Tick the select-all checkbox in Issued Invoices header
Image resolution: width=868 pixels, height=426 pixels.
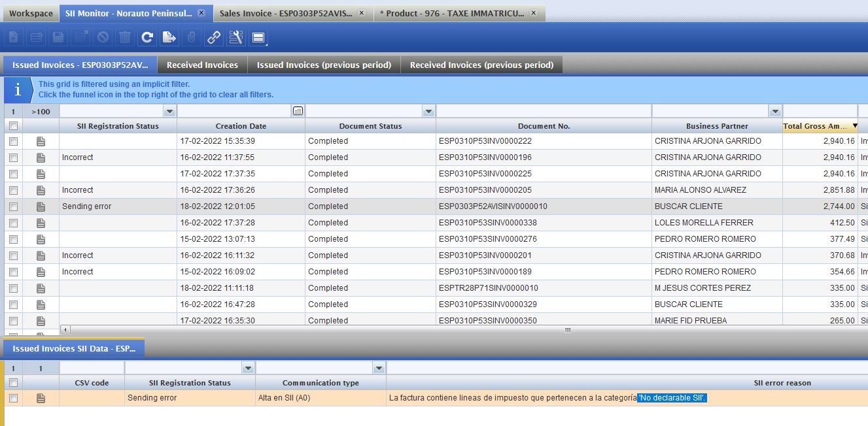13,126
